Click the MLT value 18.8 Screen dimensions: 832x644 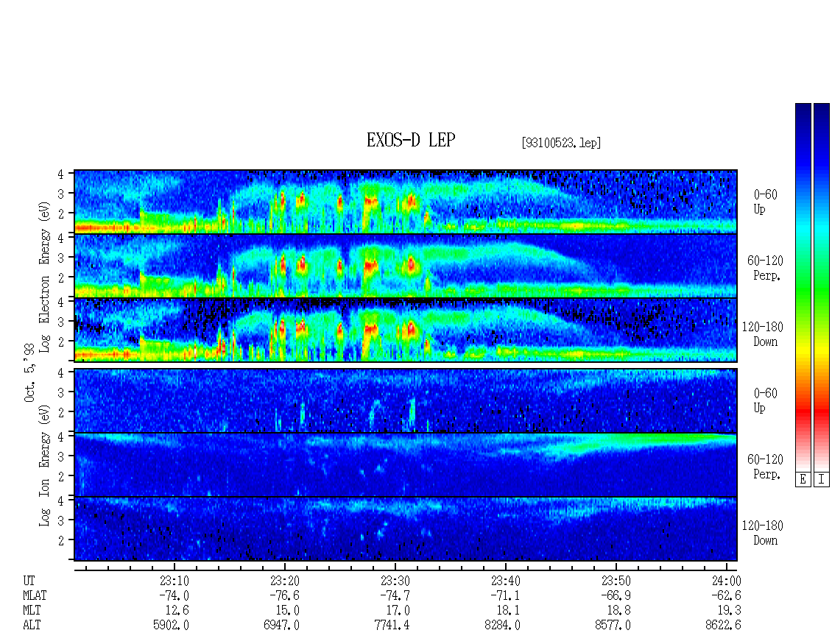click(618, 611)
